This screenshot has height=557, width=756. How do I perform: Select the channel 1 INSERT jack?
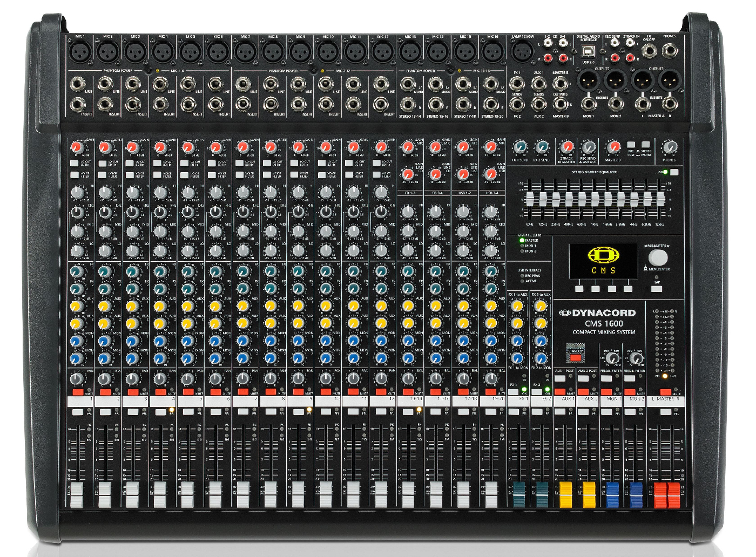tap(78, 104)
